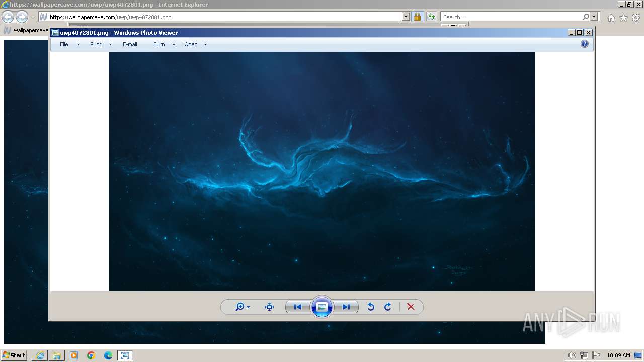Open the Print menu
The image size is (644, 362).
[96, 44]
